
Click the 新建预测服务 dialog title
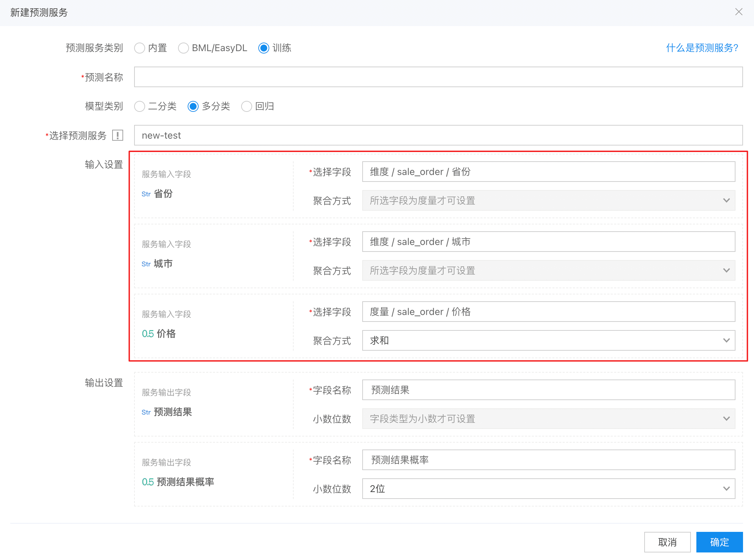click(39, 13)
